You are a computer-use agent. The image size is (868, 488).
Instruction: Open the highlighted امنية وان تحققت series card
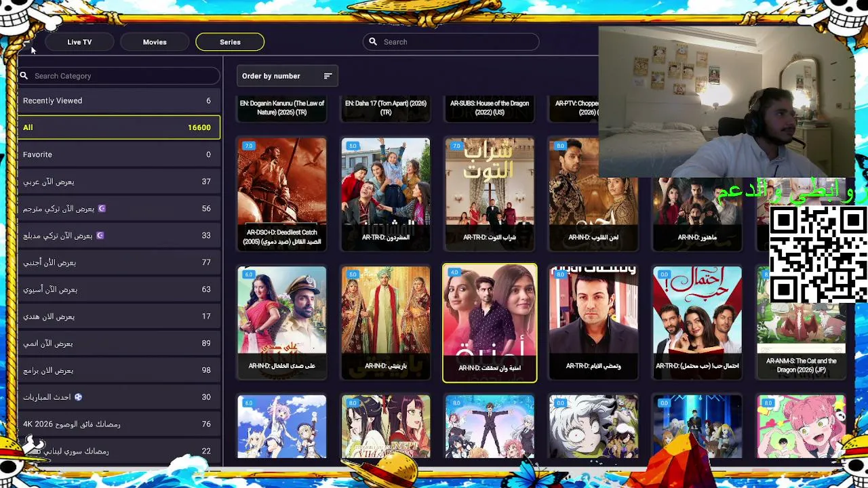[490, 323]
